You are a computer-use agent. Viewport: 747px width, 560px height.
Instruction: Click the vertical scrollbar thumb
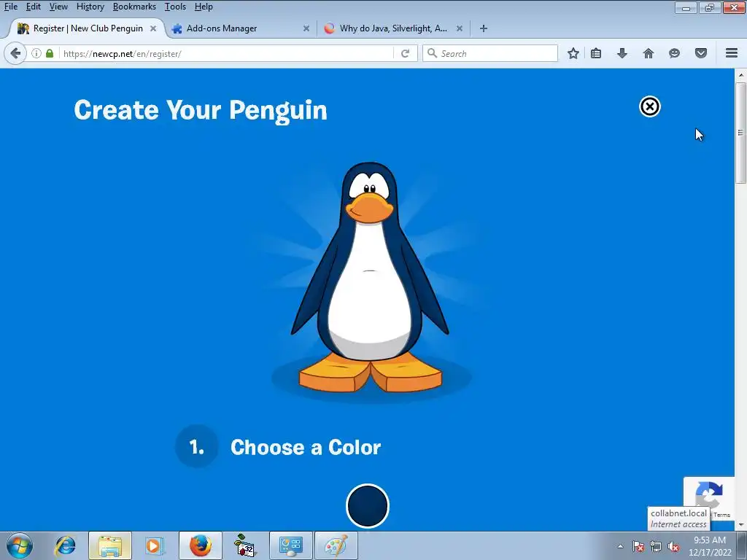740,133
